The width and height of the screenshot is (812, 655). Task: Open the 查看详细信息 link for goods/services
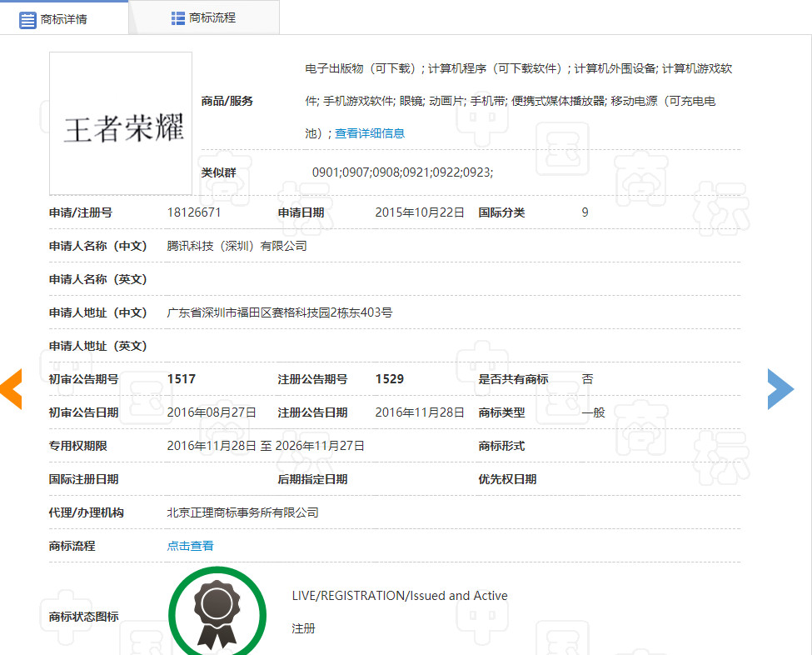[x=370, y=133]
